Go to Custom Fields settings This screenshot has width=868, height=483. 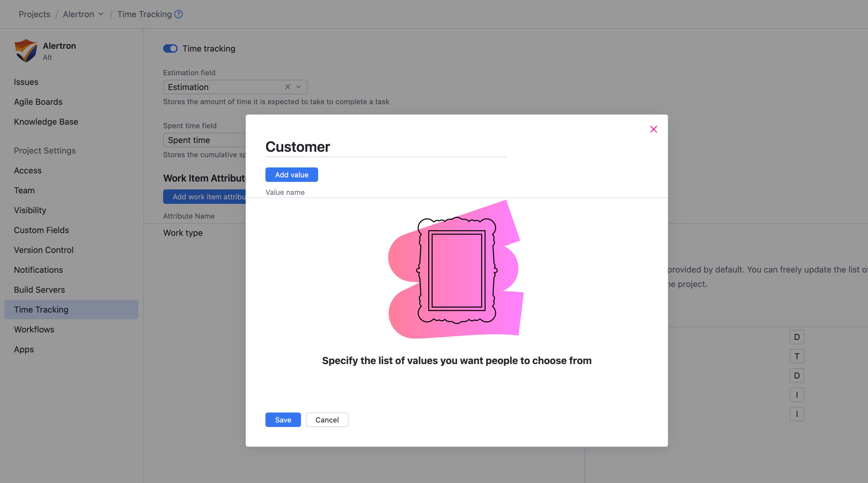(42, 230)
